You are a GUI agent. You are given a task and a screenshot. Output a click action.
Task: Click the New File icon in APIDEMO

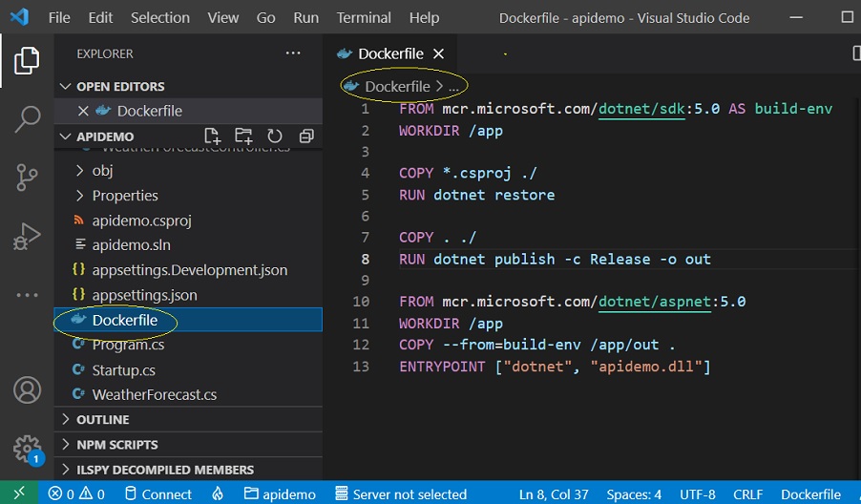pyautogui.click(x=212, y=136)
